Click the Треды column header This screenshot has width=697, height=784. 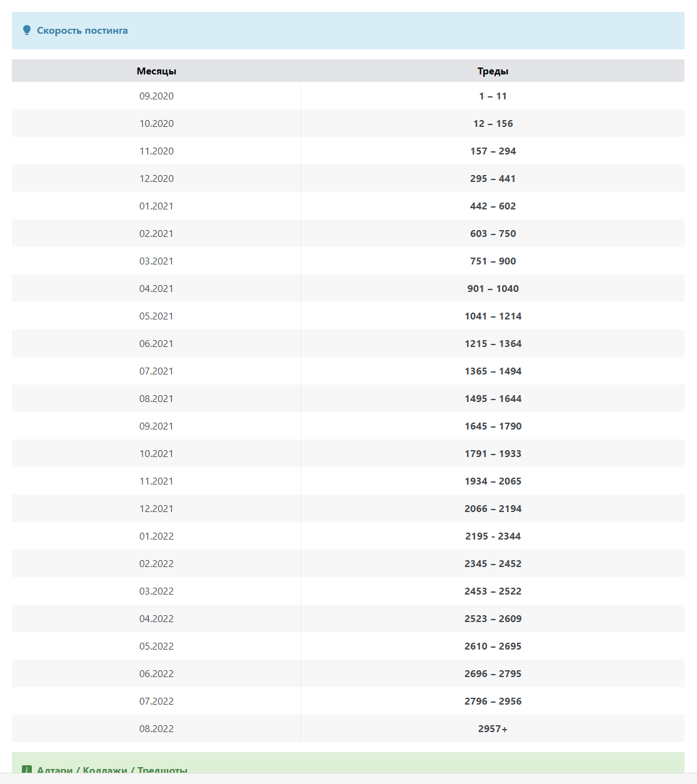click(493, 71)
